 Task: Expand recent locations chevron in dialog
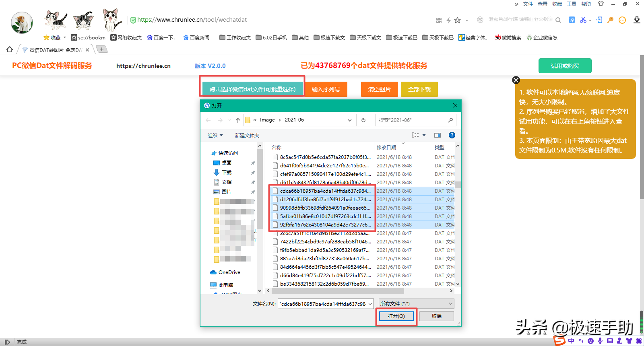pyautogui.click(x=229, y=120)
